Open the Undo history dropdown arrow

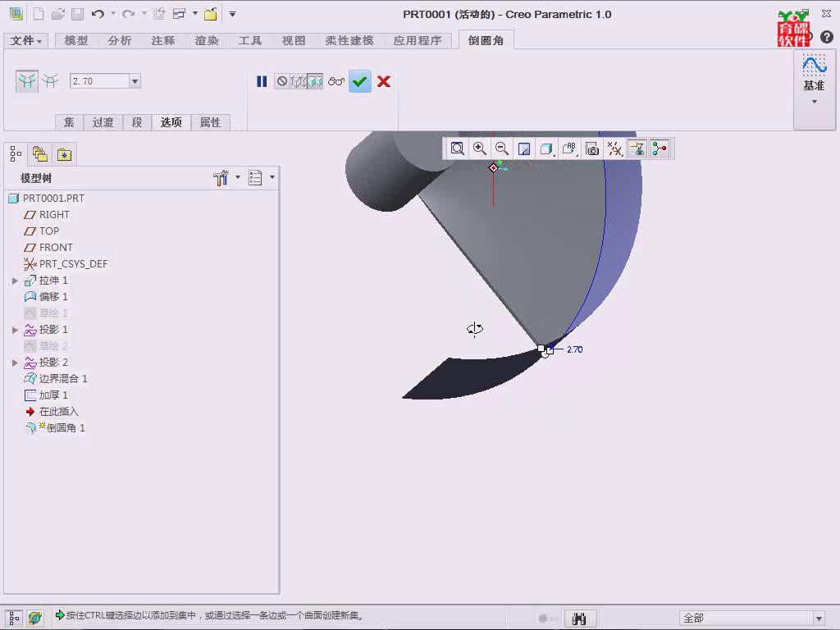tap(113, 14)
